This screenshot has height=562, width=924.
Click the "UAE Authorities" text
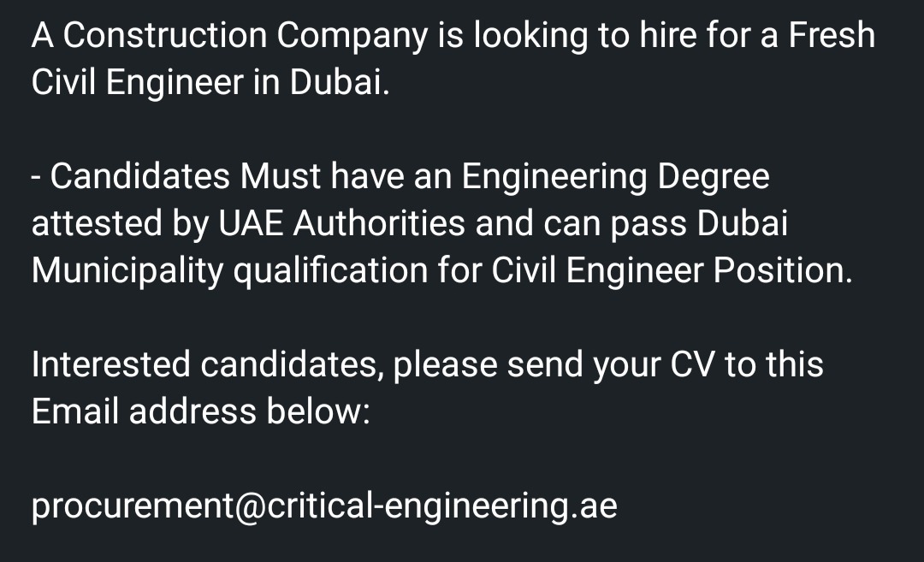342,224
